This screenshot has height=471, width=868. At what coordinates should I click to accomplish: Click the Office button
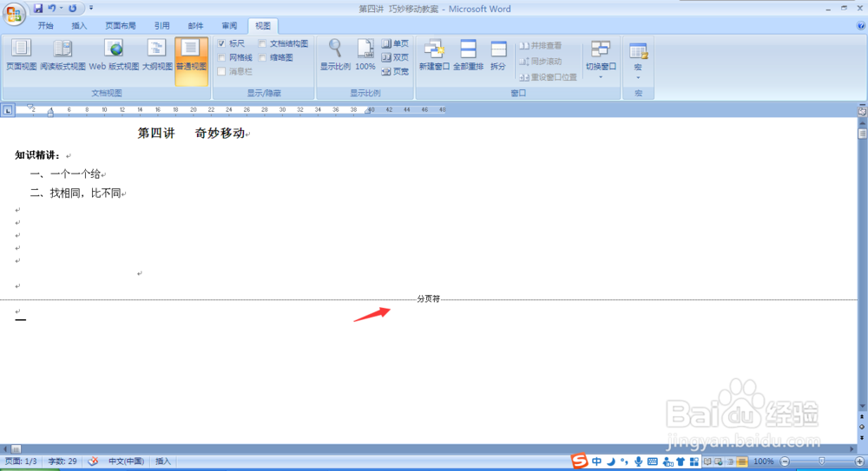14,14
